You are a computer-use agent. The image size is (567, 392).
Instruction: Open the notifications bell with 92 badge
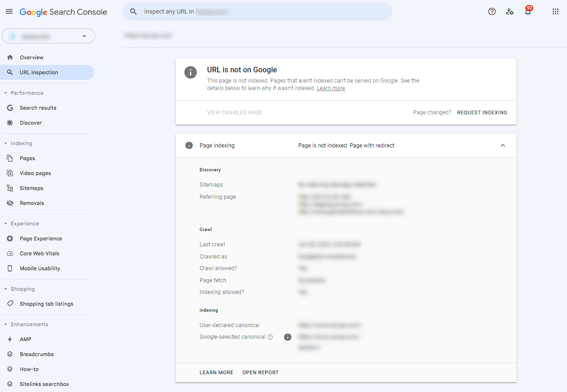(x=528, y=11)
